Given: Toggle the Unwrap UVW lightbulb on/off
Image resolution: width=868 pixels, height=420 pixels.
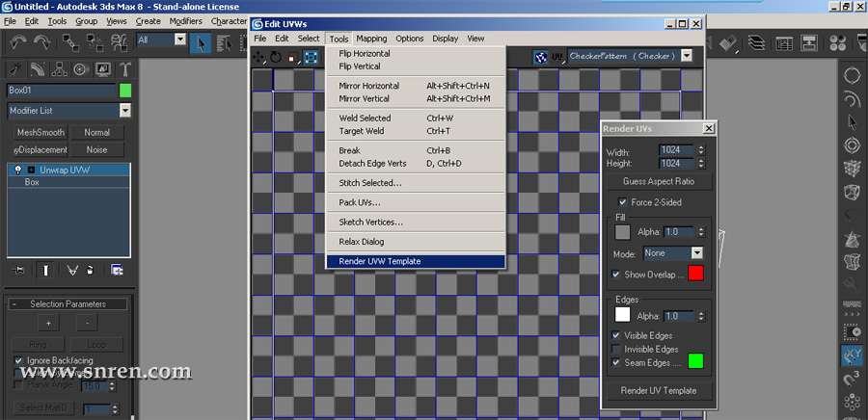Looking at the screenshot, I should (16, 170).
